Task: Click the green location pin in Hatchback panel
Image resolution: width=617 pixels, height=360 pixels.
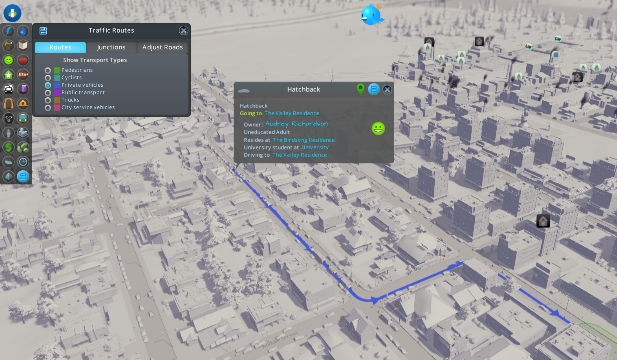Action: [x=360, y=89]
